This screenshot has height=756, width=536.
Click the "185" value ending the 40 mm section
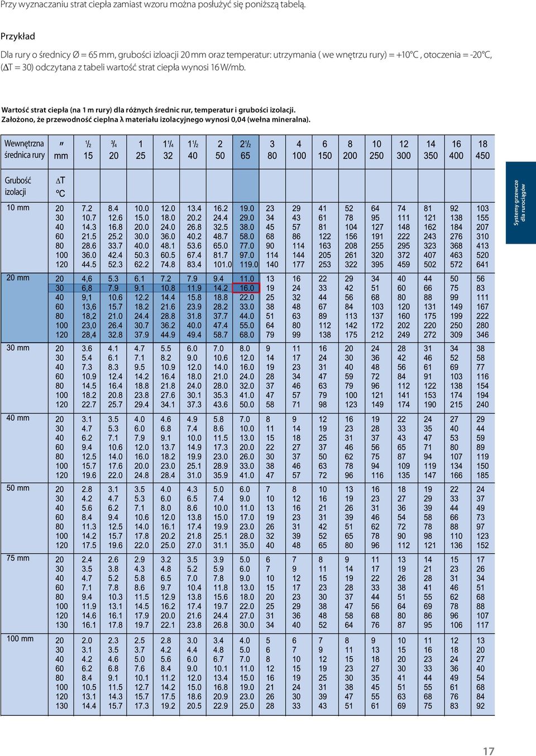click(482, 476)
